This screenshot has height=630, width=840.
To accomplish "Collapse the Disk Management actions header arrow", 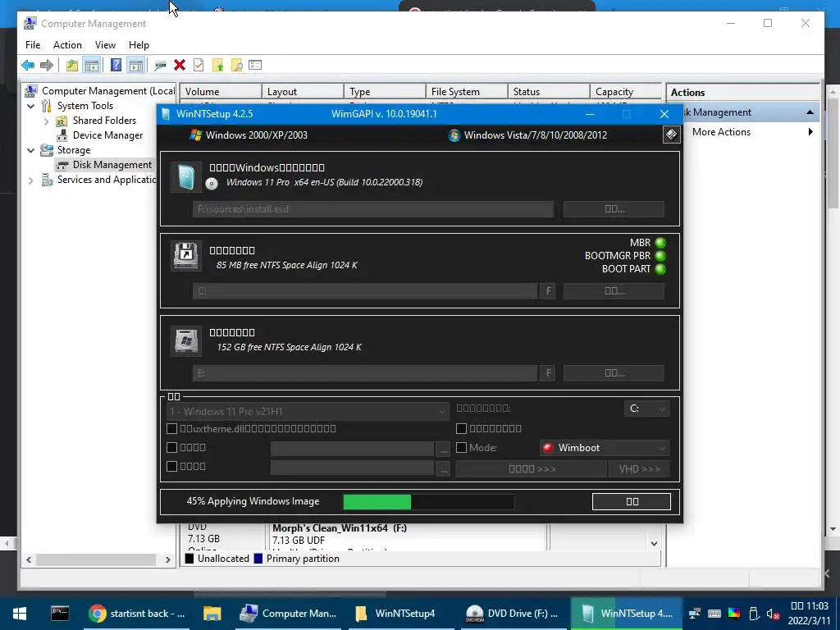I will tap(810, 112).
